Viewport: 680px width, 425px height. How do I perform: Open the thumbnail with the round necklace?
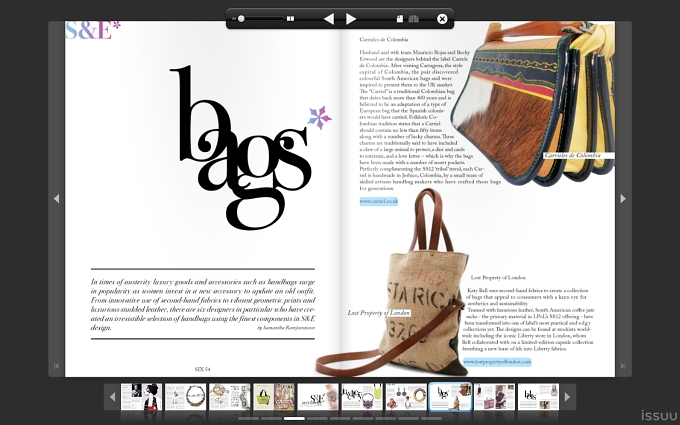186,396
